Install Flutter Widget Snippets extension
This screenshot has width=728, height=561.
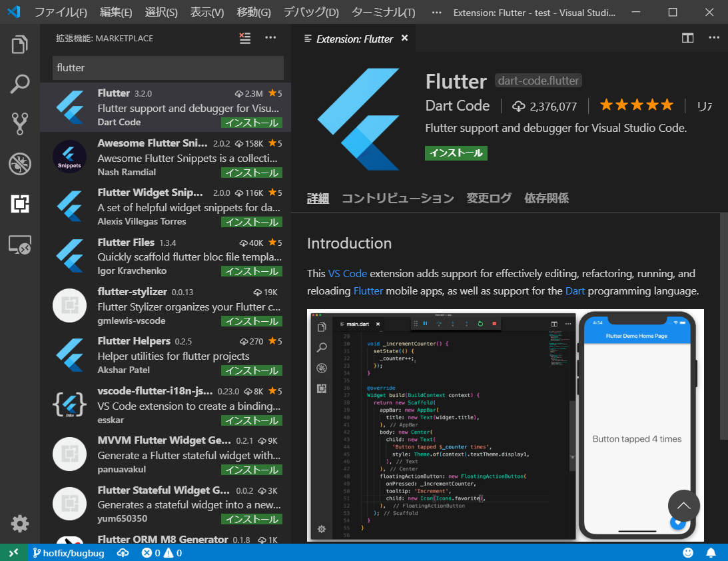(x=252, y=222)
